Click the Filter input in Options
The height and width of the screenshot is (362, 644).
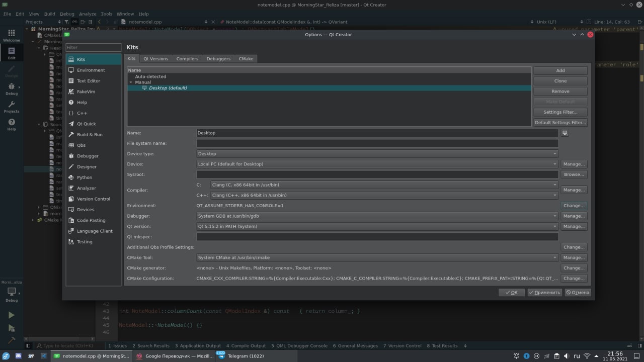point(94,47)
